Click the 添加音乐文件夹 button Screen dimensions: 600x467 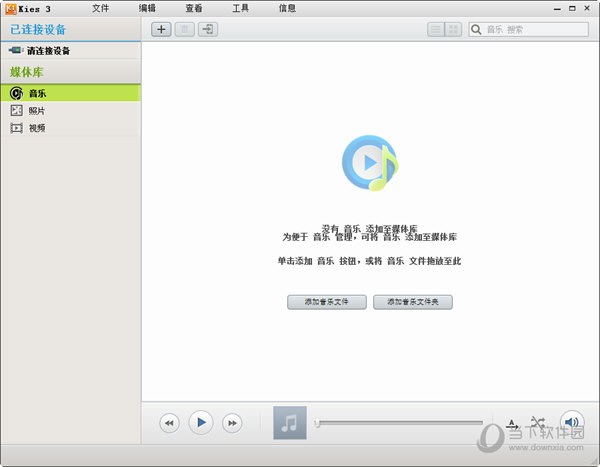click(x=413, y=302)
